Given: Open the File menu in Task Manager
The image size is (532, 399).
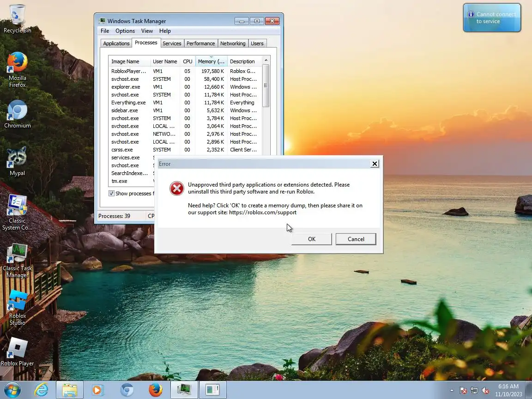Looking at the screenshot, I should pyautogui.click(x=105, y=31).
